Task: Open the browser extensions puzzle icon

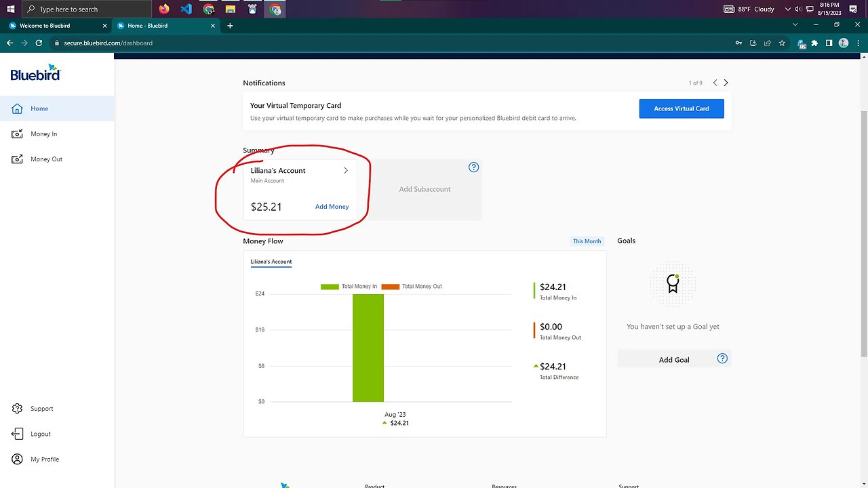Action: pos(814,43)
